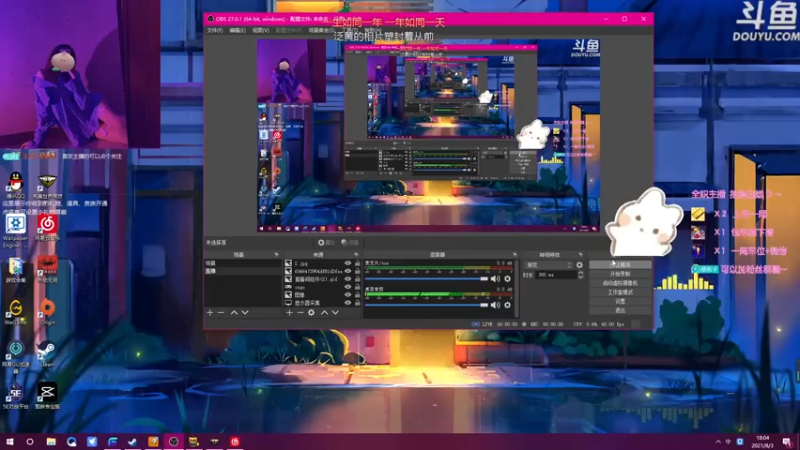Image resolution: width=800 pixels, height=450 pixels.
Task: Open Windows Start menu
Action: (9, 442)
